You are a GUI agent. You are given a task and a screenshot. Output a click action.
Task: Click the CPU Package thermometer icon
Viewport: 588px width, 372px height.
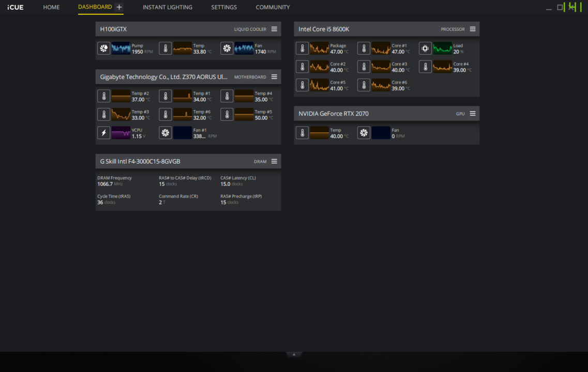(302, 49)
